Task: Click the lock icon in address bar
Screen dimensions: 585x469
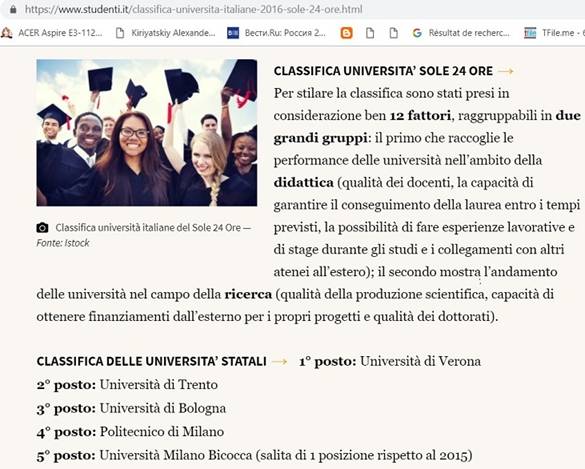Action: pyautogui.click(x=13, y=10)
